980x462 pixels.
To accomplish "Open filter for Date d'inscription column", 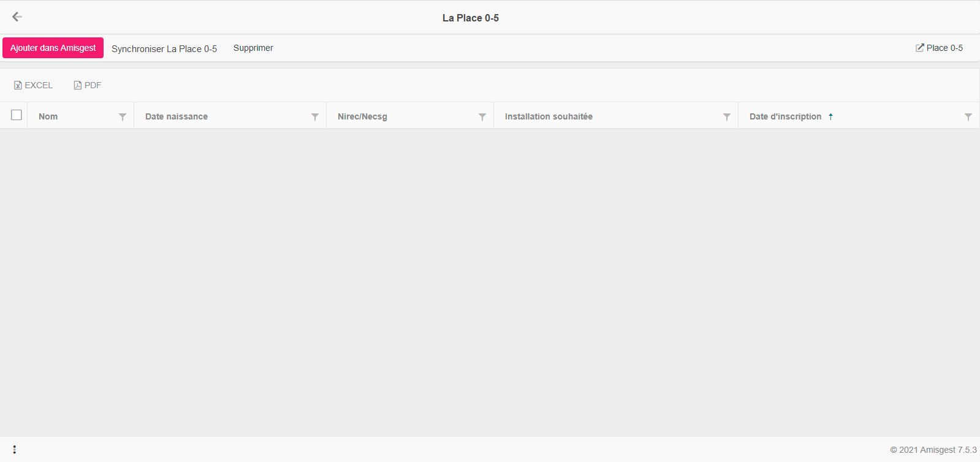I will [968, 116].
